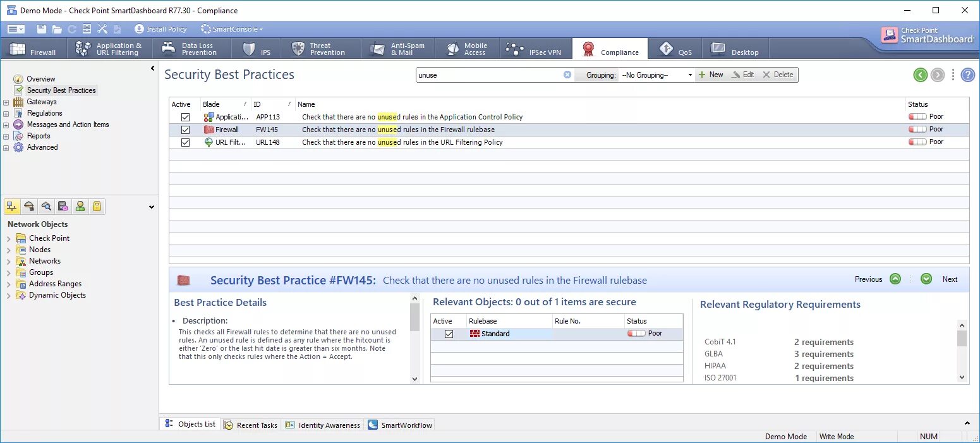Open the Mobile Access tab

coord(468,49)
